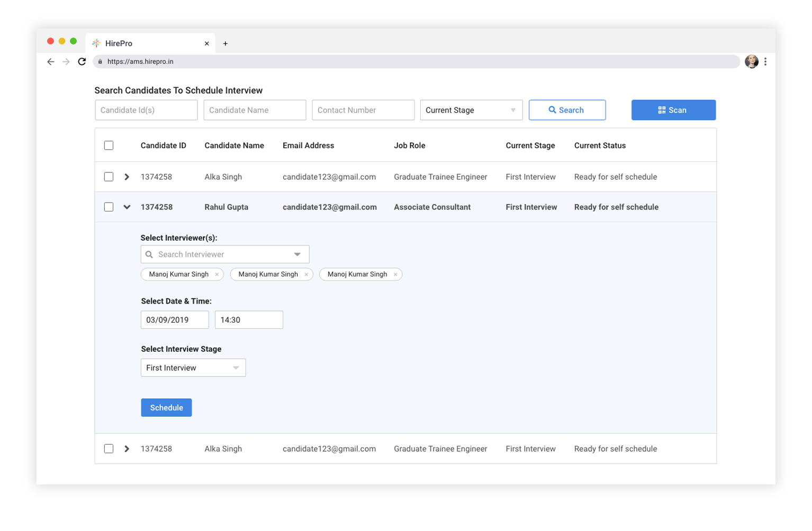Open the browser three-dot menu
This screenshot has height=531, width=812.
pyautogui.click(x=765, y=62)
